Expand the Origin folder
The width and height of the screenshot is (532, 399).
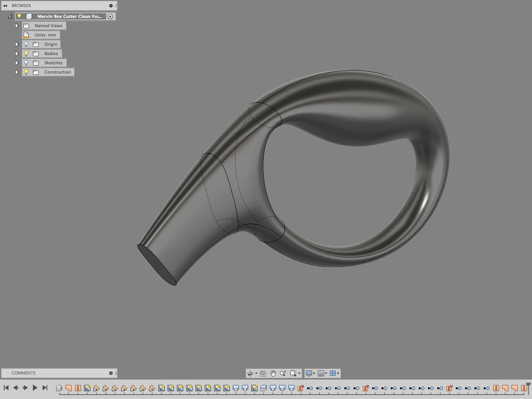click(17, 44)
